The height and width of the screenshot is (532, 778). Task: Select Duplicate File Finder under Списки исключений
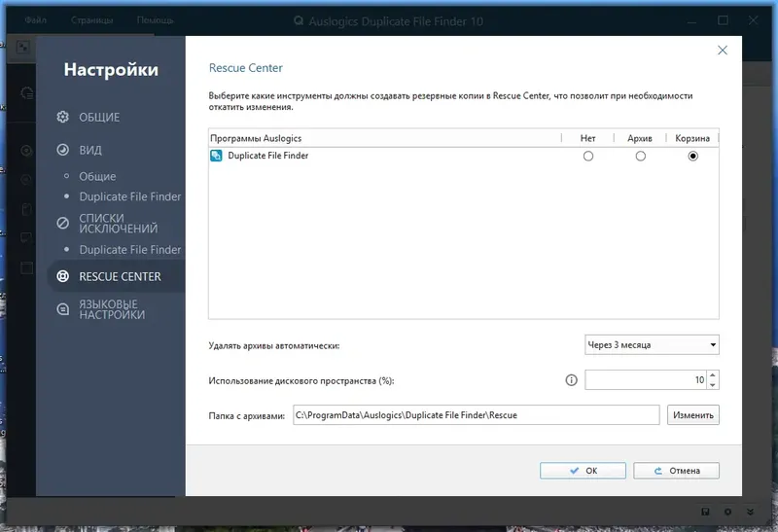pyautogui.click(x=130, y=250)
